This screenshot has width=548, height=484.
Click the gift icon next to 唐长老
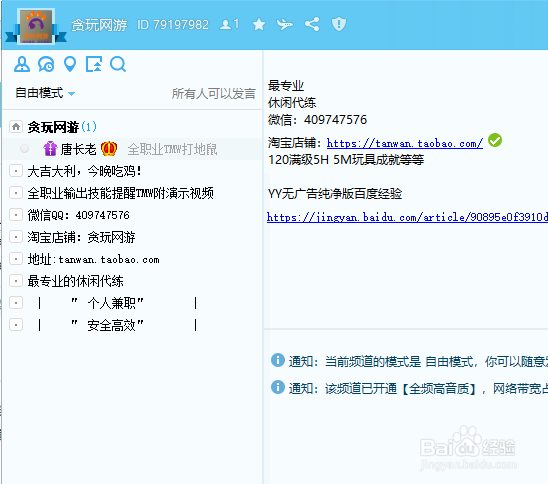pos(50,149)
